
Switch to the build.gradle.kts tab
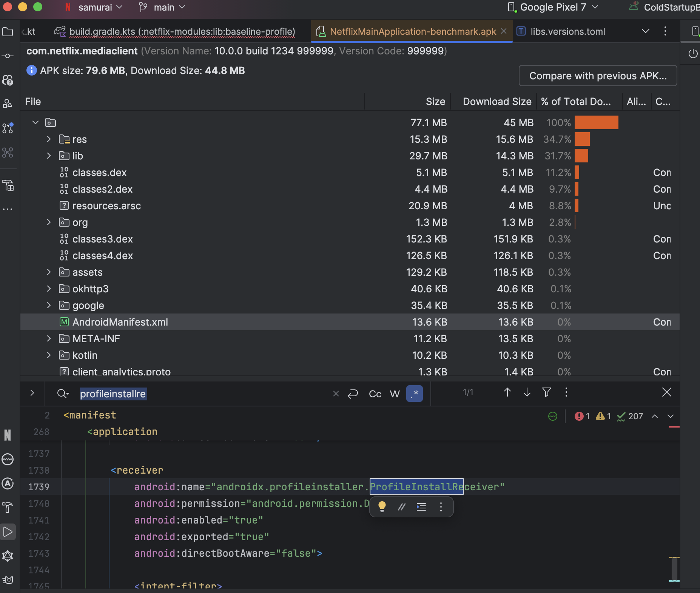pos(182,31)
